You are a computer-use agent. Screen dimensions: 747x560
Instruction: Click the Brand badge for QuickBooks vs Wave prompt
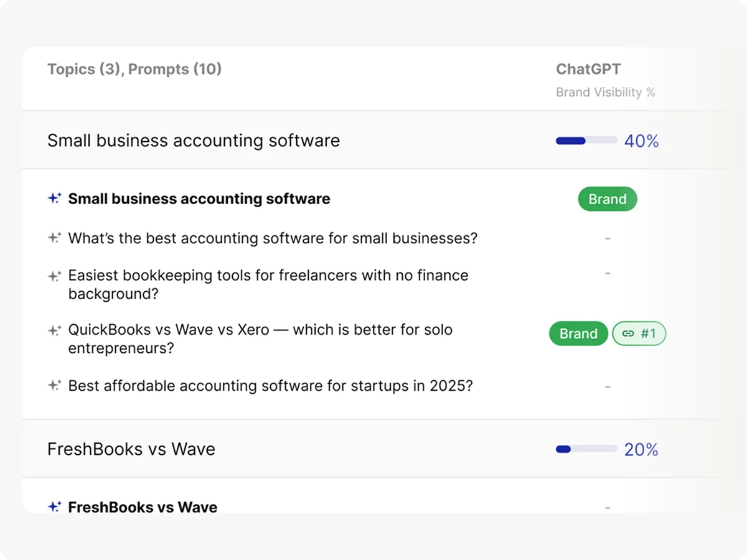578,334
